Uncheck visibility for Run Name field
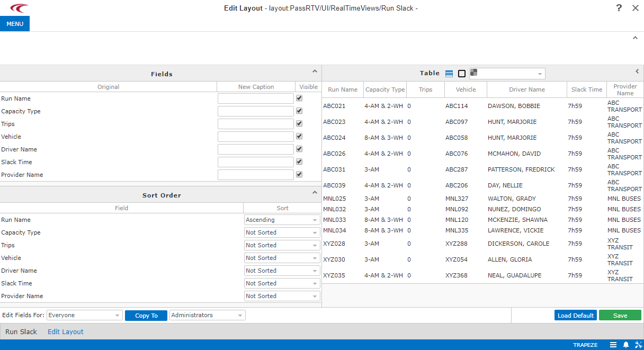Screen dimensions: 644x350 click(299, 98)
